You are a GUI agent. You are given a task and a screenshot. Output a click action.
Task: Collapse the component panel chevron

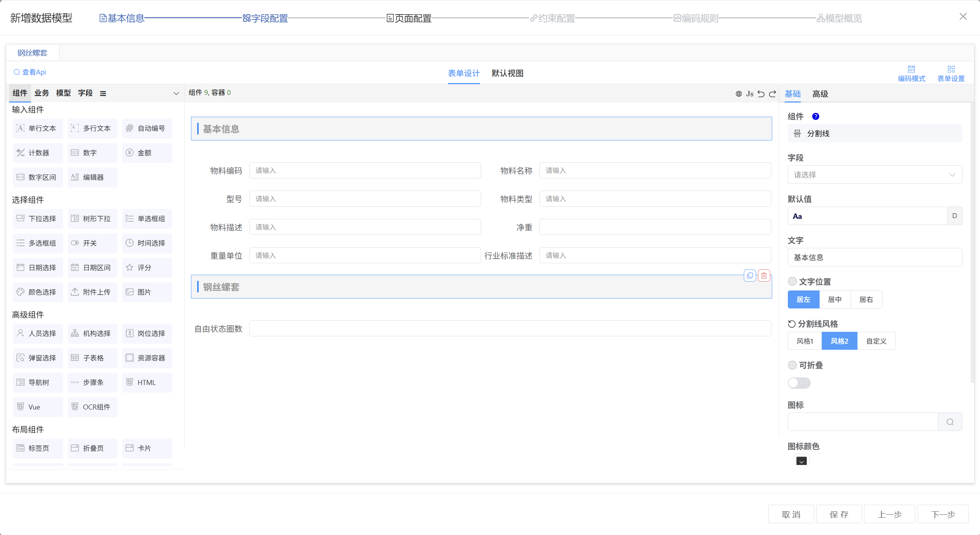pos(176,93)
